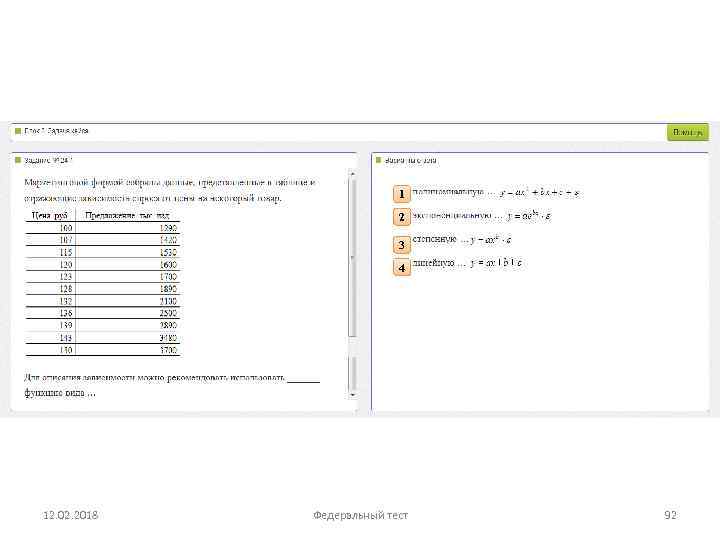Click the price cell '100'
Image resolution: width=720 pixels, height=540 pixels.
66,228
